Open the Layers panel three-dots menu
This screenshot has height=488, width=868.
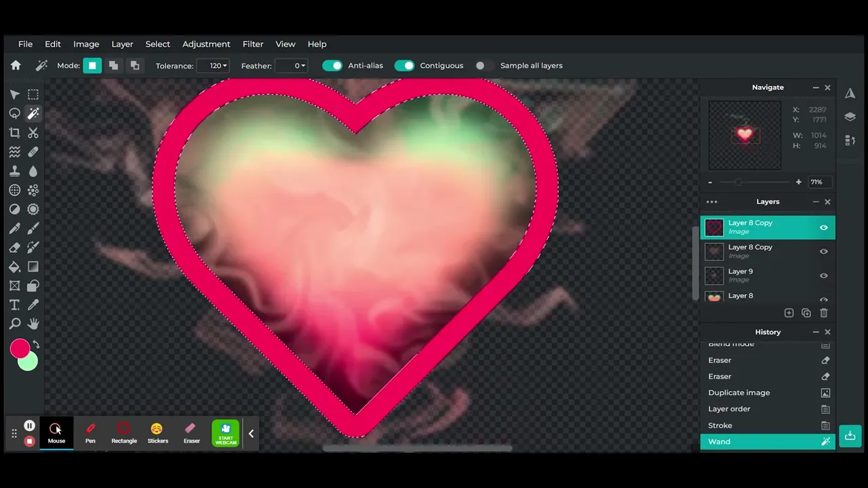point(711,202)
